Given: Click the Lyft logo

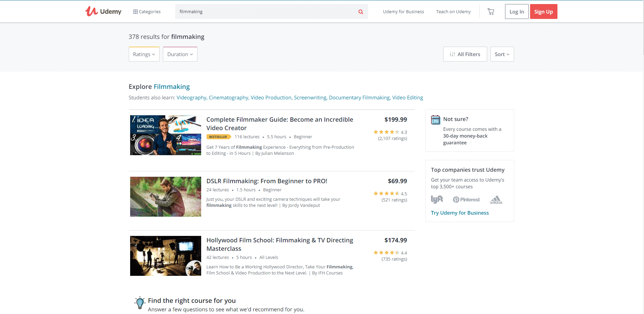Looking at the screenshot, I should coord(437,199).
